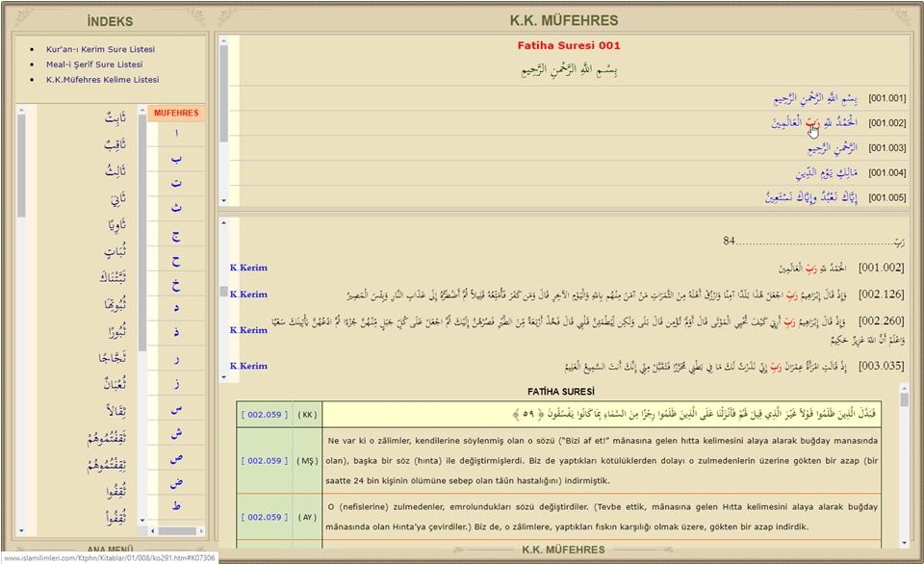Select the letter خ (kha) in the letter index
The height and width of the screenshot is (564, 924).
176,285
